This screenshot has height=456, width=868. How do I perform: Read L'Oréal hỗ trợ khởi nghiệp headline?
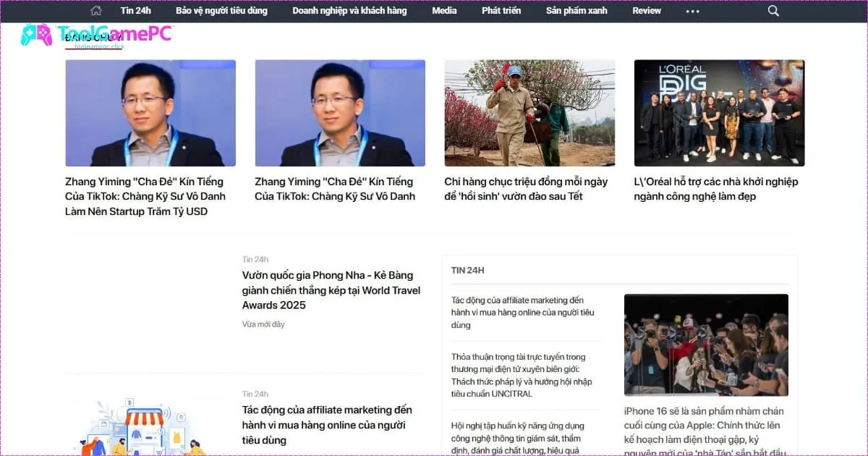tap(715, 189)
